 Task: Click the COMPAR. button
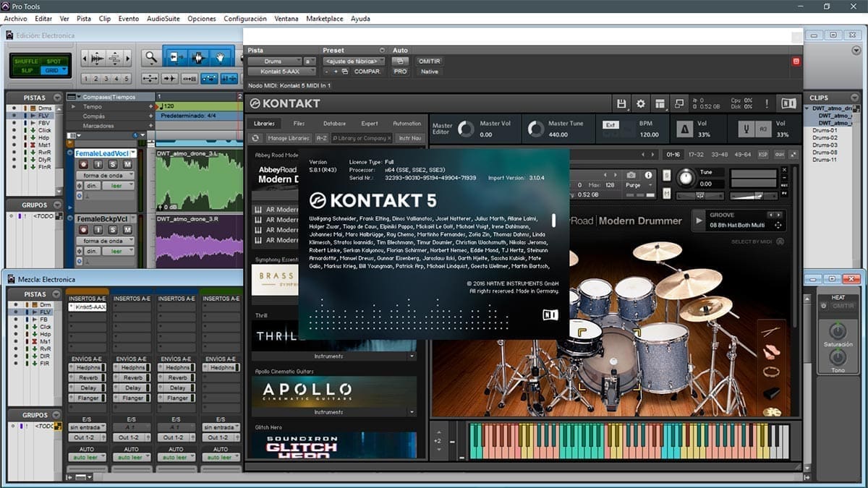367,72
